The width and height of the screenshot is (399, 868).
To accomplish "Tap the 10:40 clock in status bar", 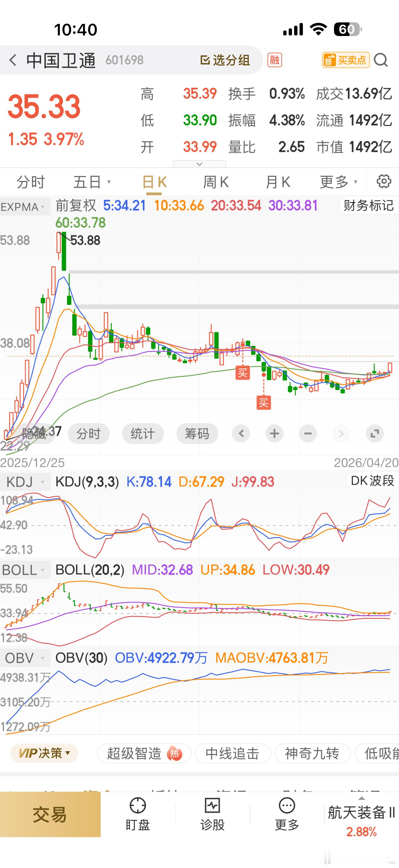I will point(76,30).
